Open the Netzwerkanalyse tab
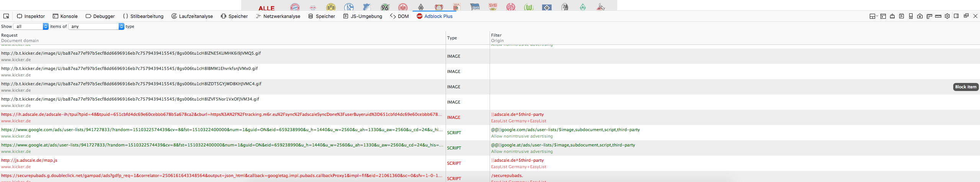The width and height of the screenshot is (980, 182). click(278, 16)
